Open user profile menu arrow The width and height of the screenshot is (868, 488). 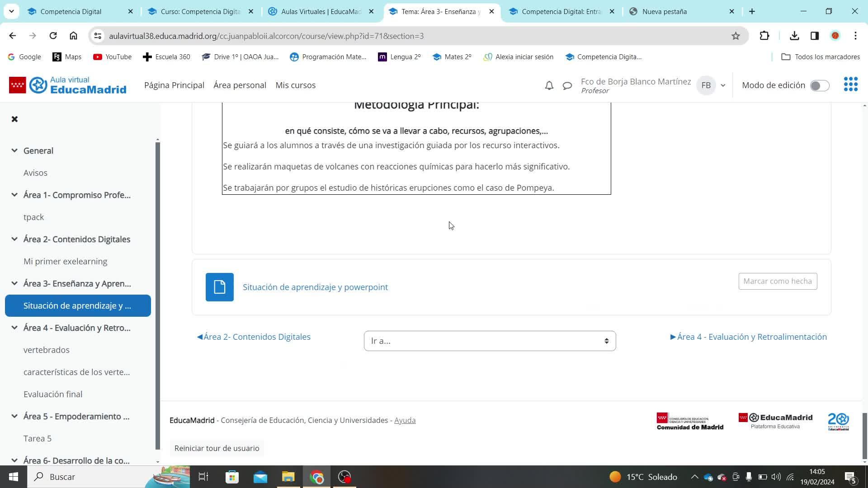click(x=723, y=85)
